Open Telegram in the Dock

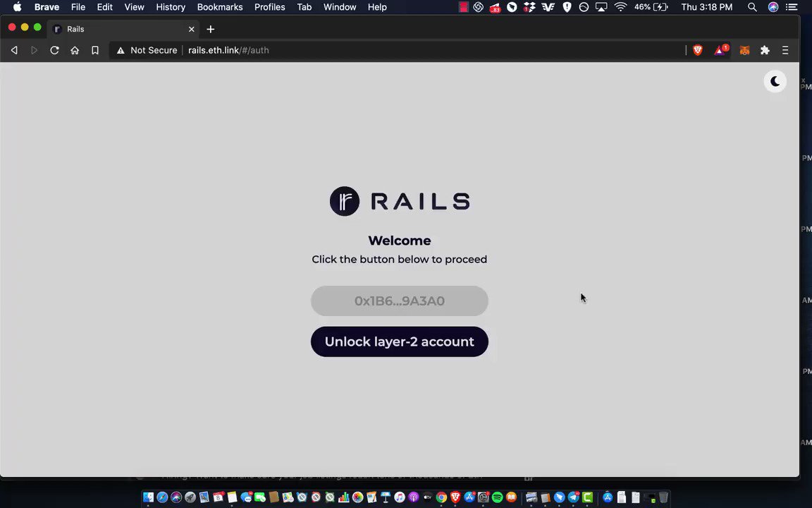[x=573, y=497]
